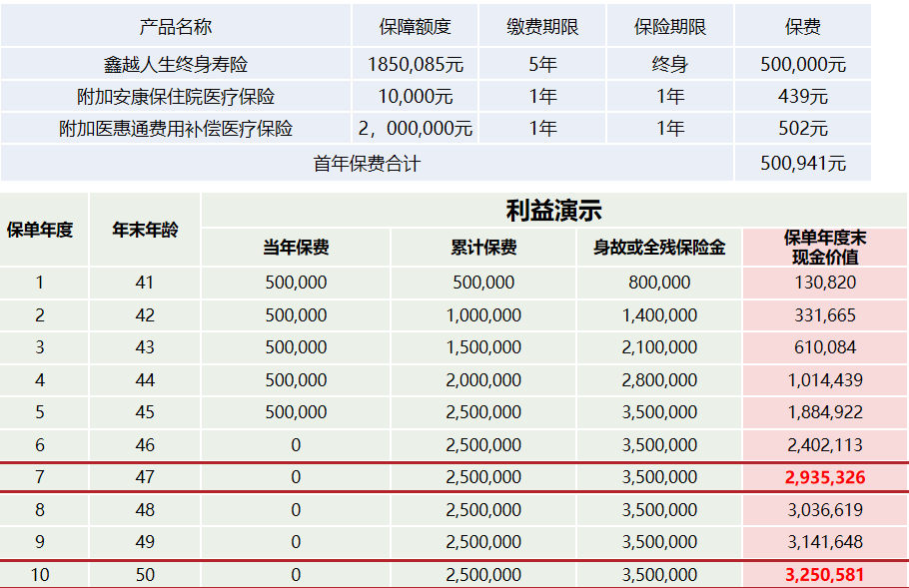Screen dimensions: 909x588
Task: Click cash value 1,884,922
Action: 825,412
